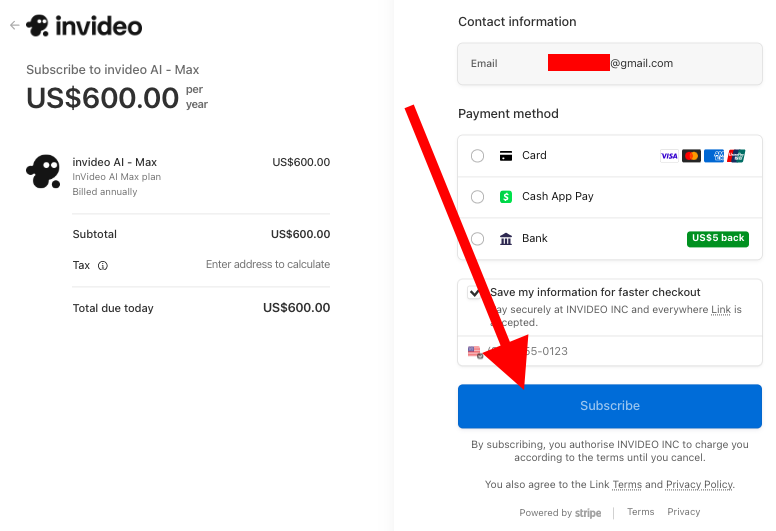Click the invideo logo icon
The image size is (776, 531).
(x=38, y=26)
